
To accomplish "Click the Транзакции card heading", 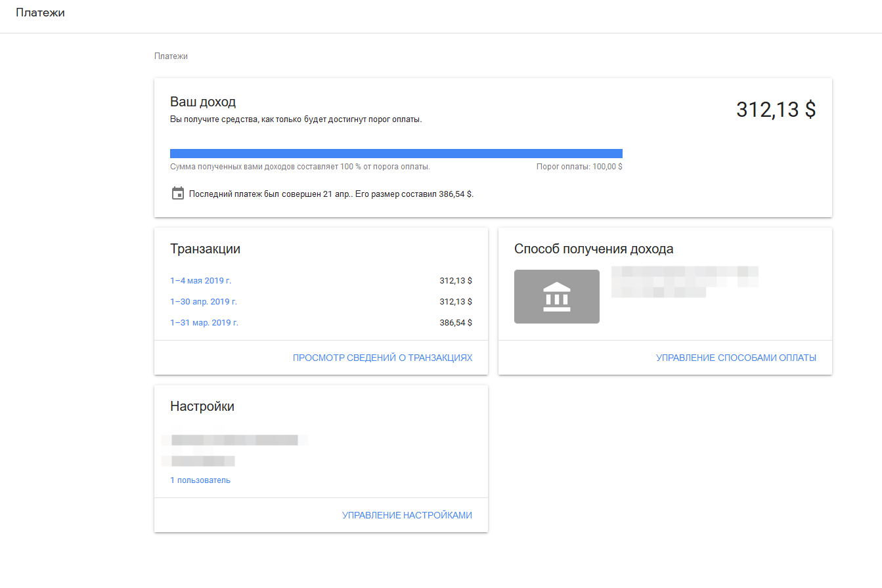I will 205,249.
